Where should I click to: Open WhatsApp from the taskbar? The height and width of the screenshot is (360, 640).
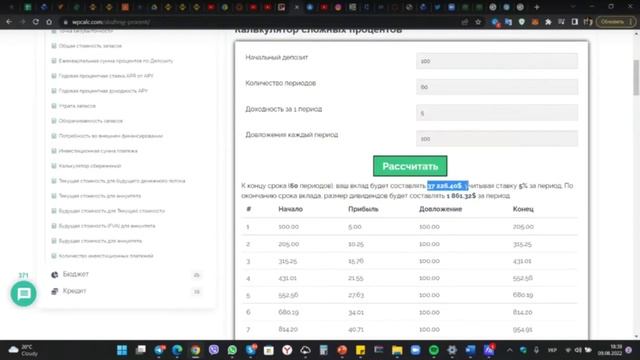click(232, 350)
